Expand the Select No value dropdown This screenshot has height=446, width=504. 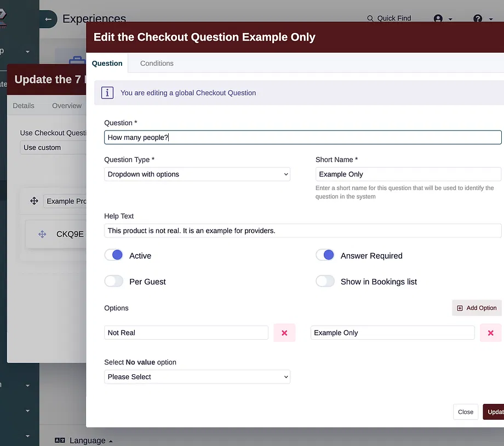click(x=197, y=377)
